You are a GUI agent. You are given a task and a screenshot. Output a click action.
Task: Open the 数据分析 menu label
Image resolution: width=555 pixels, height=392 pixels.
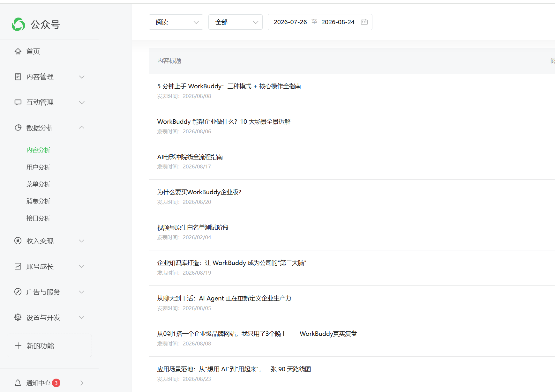coord(40,128)
